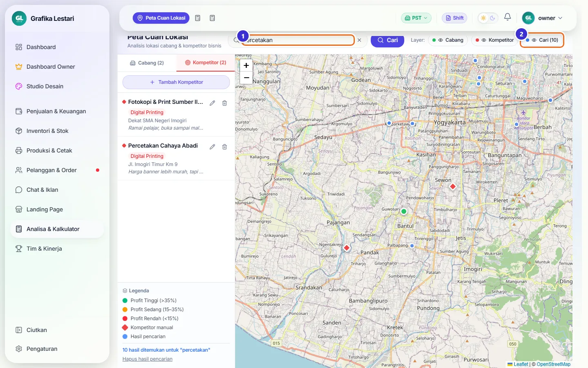Open the notification bell

tap(508, 17)
